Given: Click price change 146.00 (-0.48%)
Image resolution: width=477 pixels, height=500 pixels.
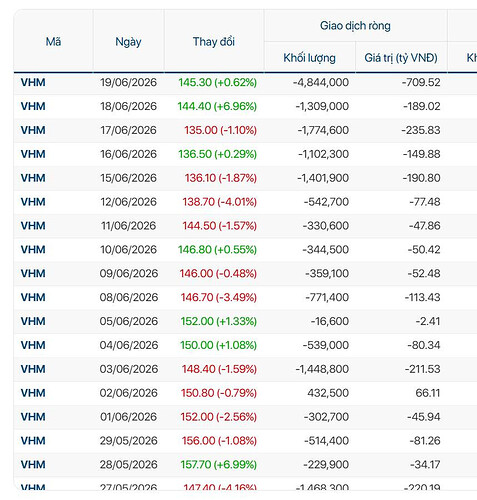Looking at the screenshot, I should point(218,273).
